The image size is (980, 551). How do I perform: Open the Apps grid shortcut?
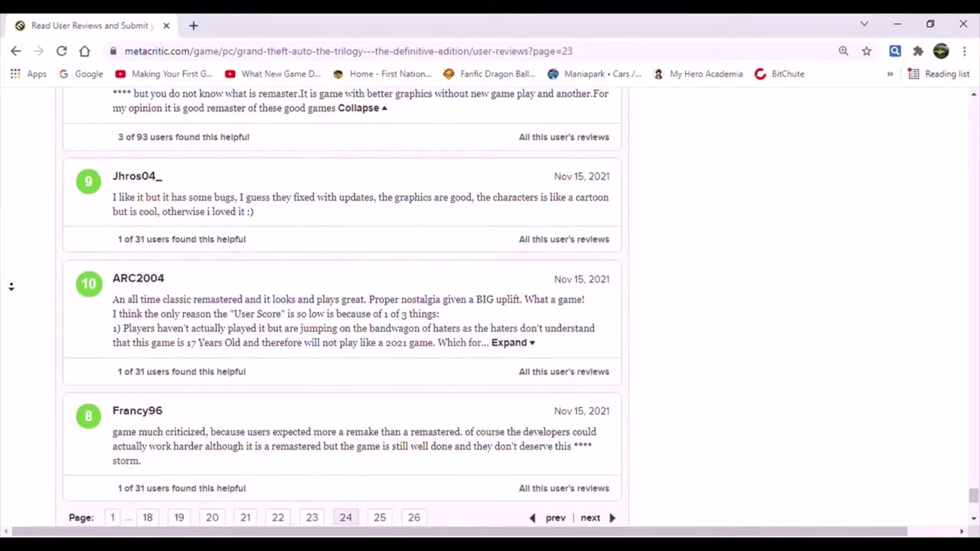(x=28, y=74)
